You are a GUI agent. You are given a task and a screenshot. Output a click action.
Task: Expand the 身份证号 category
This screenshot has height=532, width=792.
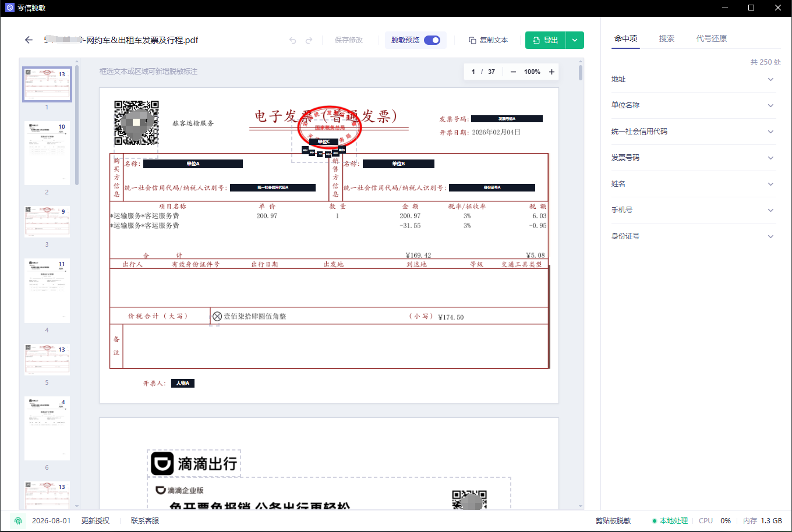coord(693,236)
